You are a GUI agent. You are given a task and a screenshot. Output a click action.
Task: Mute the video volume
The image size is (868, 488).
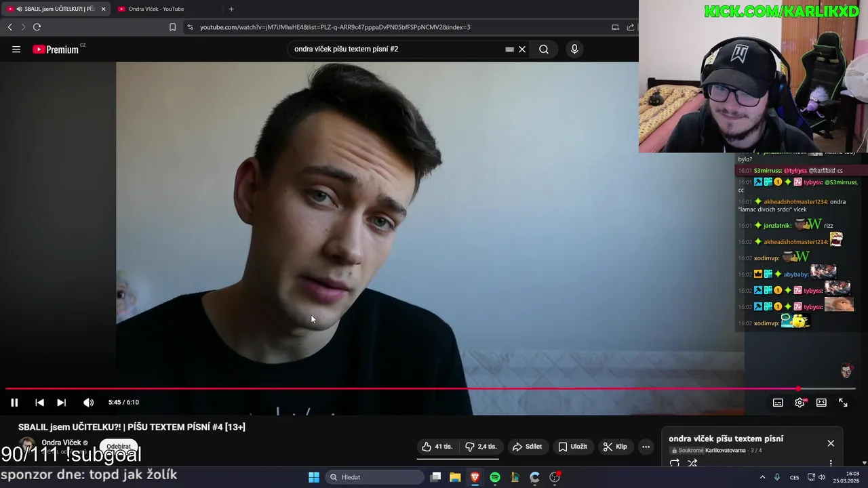[x=88, y=403]
